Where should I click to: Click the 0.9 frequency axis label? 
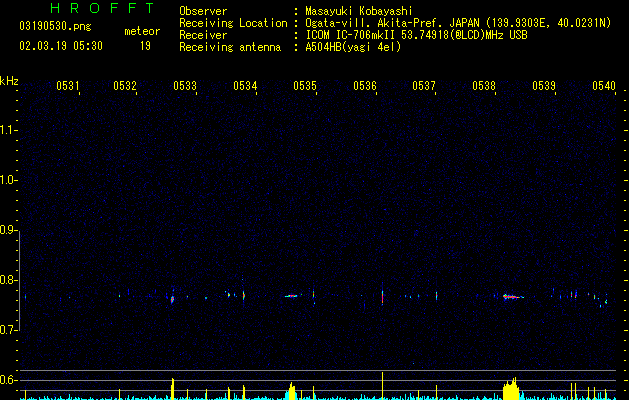8,230
